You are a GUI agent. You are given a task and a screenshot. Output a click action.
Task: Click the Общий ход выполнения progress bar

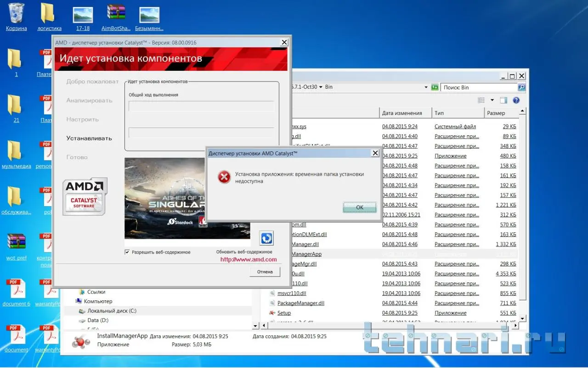coord(202,106)
